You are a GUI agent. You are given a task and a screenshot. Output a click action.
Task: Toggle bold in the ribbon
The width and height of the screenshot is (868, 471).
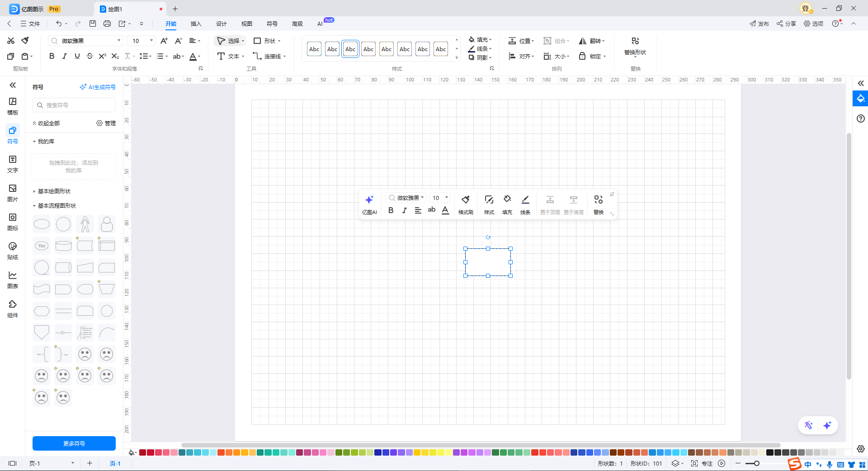52,56
